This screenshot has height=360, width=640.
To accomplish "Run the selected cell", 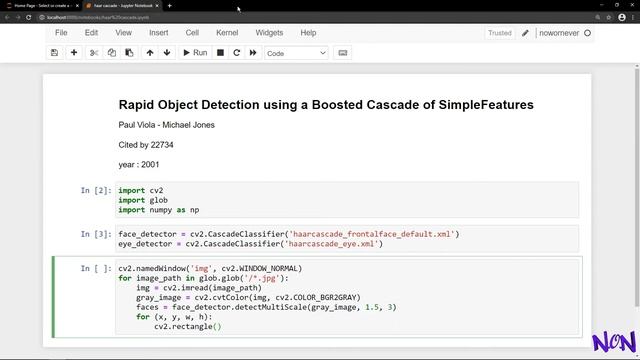I will point(196,53).
